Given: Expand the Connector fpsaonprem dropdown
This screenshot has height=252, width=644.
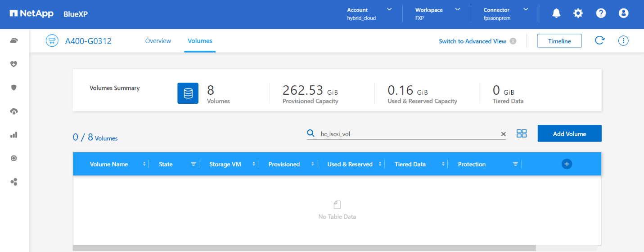Looking at the screenshot, I should [x=526, y=9].
